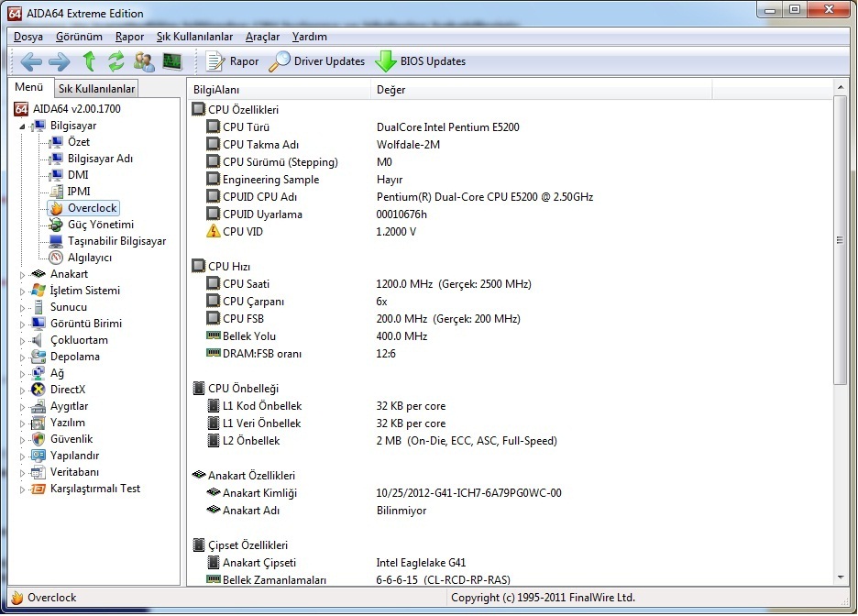Click the AIDA64 v2.00.1700 root icon
Screen dimensions: 858x616
(x=21, y=109)
